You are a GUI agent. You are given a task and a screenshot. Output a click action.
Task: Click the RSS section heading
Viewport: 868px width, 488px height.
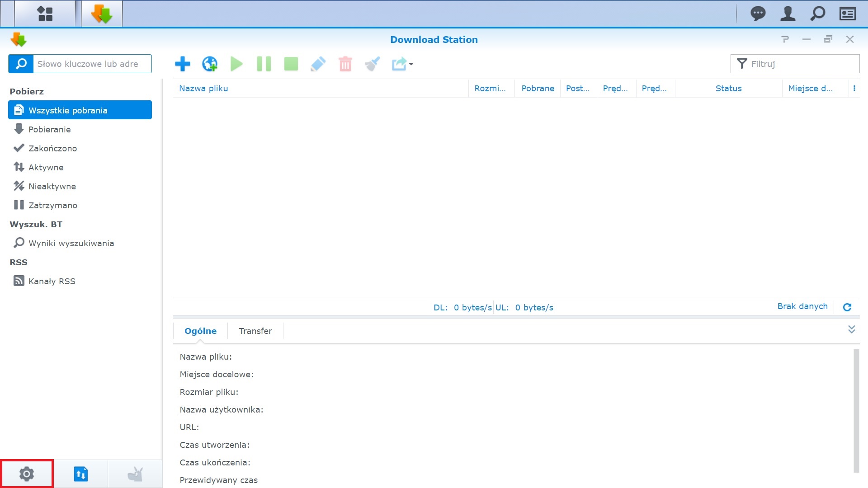[19, 262]
